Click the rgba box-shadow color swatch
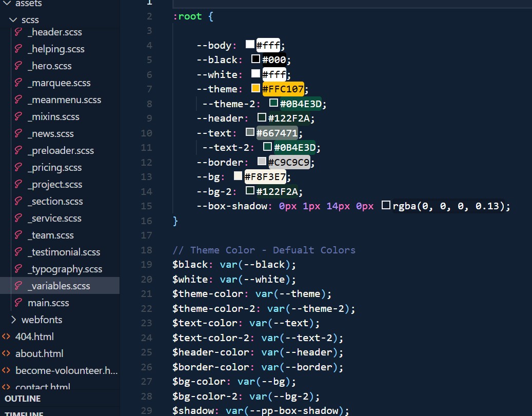Screen dimensions: 532x416 386,206
